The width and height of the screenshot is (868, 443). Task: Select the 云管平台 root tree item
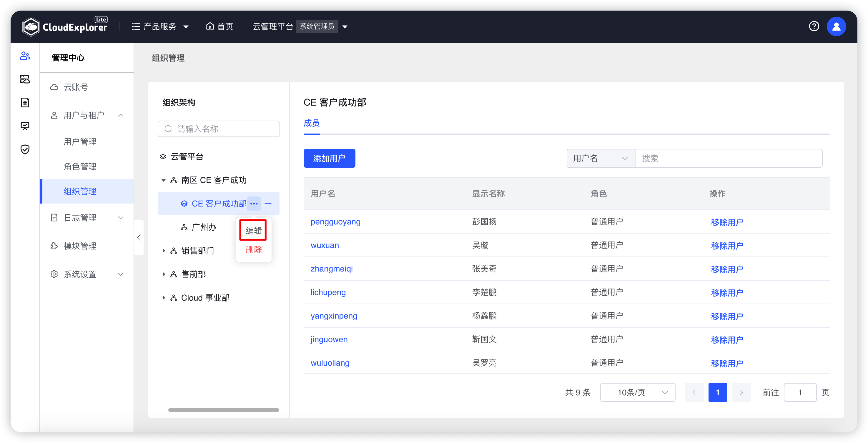click(187, 157)
